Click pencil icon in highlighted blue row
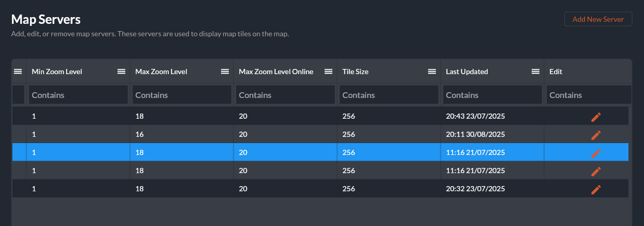Image resolution: width=644 pixels, height=226 pixels. (596, 153)
